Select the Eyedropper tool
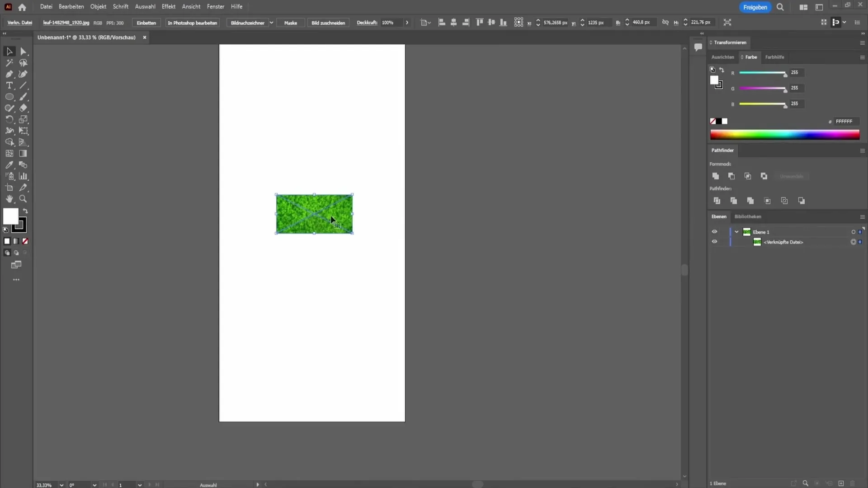This screenshot has width=868, height=488. (9, 165)
